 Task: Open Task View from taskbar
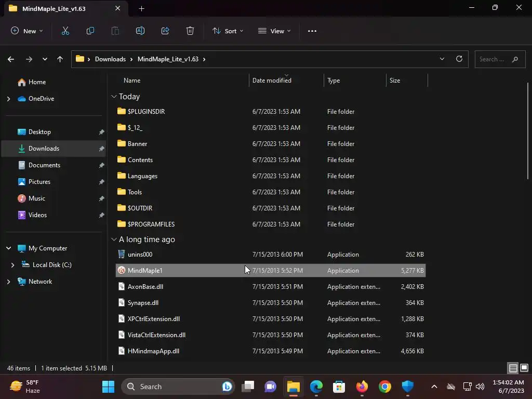(x=248, y=387)
